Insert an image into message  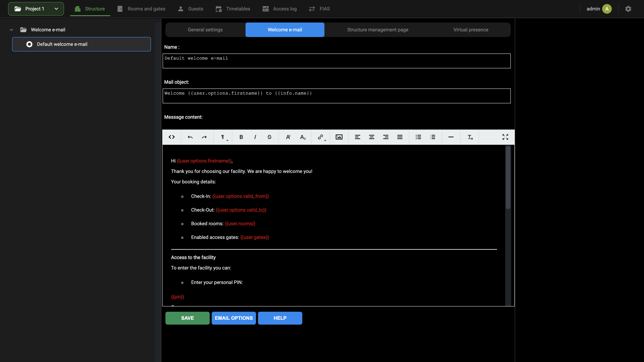[339, 137]
